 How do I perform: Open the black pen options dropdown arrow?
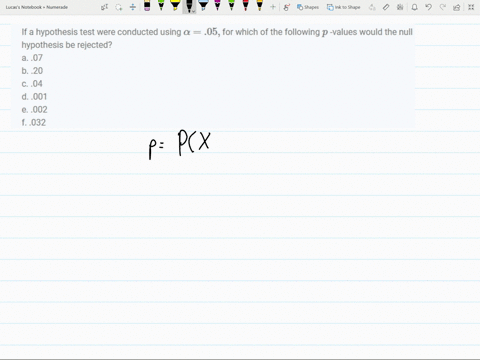(x=194, y=11)
